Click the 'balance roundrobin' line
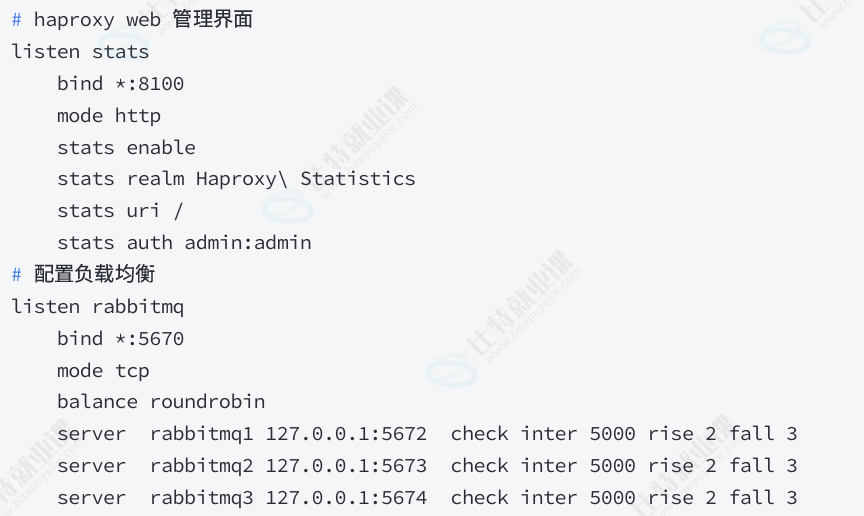 point(161,402)
